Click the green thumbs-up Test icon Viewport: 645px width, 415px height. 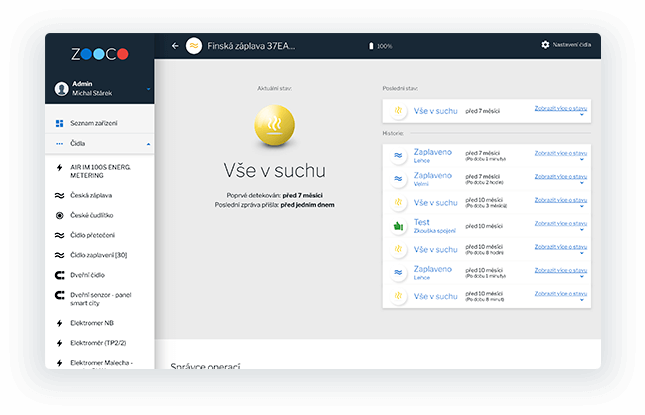(398, 226)
